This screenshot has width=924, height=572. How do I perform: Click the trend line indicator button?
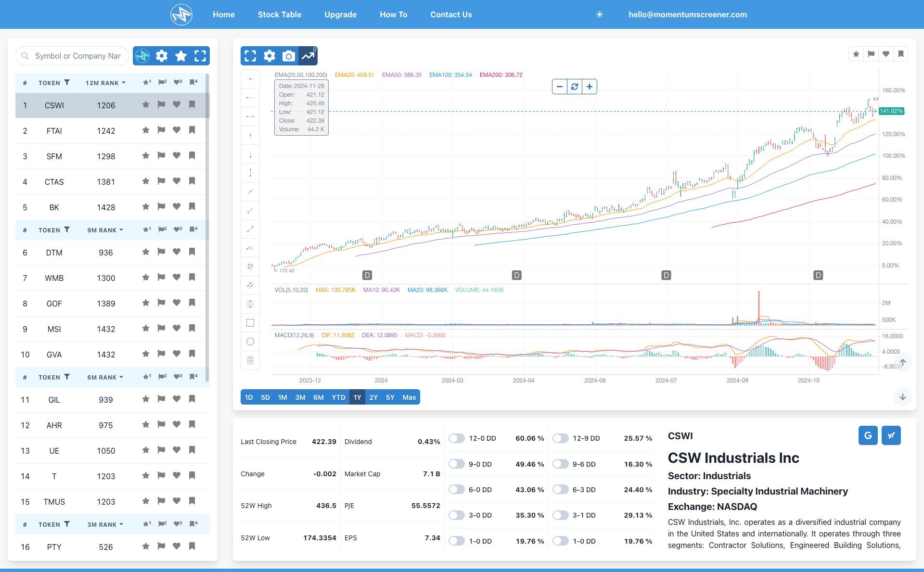[308, 56]
